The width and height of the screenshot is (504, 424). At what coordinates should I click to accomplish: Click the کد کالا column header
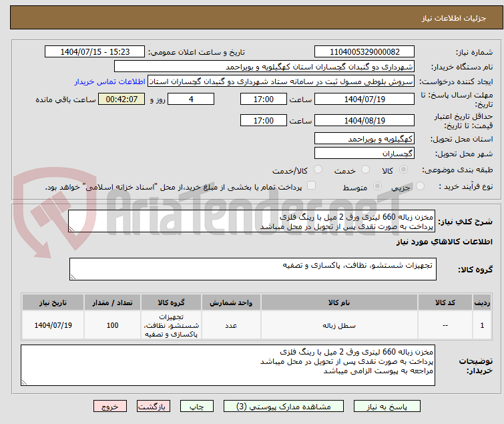pos(445,302)
